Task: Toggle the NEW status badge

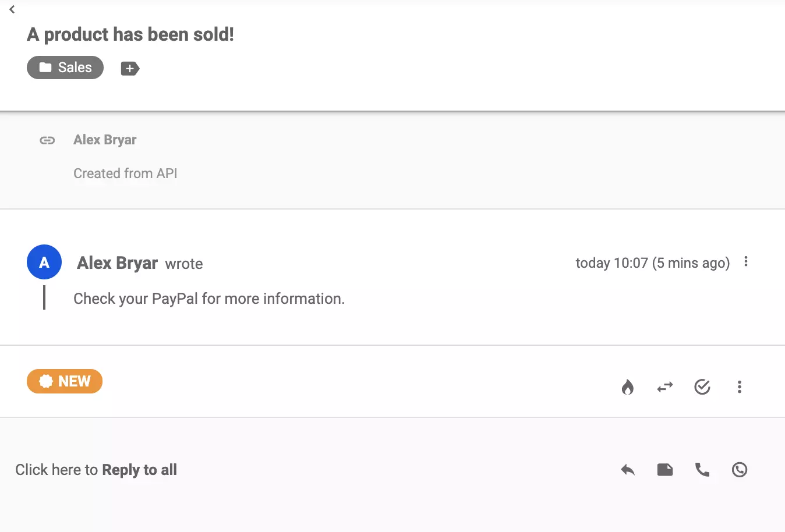Action: (x=65, y=381)
